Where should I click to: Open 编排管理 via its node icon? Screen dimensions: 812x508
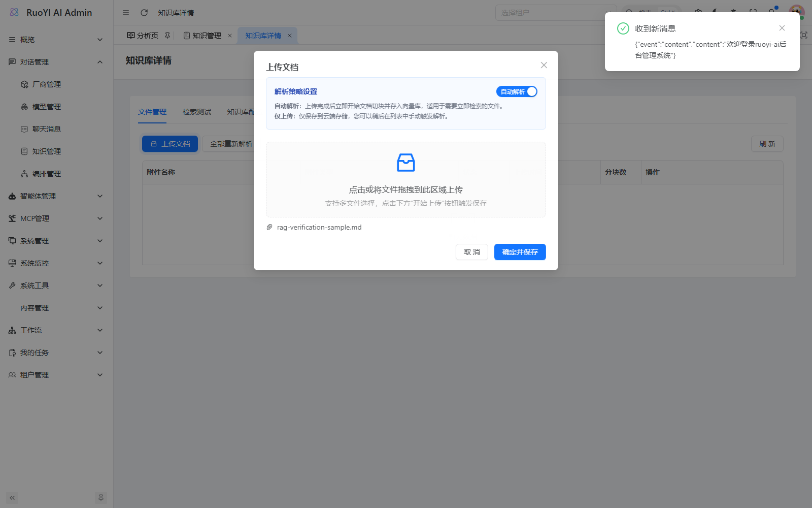24,174
